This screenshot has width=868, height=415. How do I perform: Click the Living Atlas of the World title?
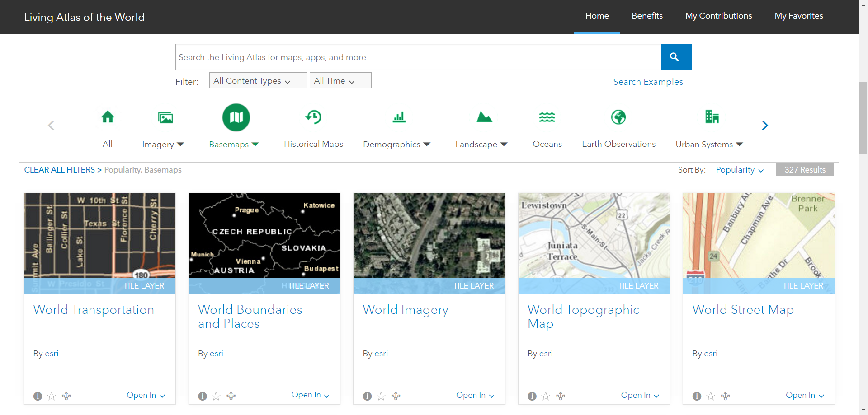click(x=85, y=17)
